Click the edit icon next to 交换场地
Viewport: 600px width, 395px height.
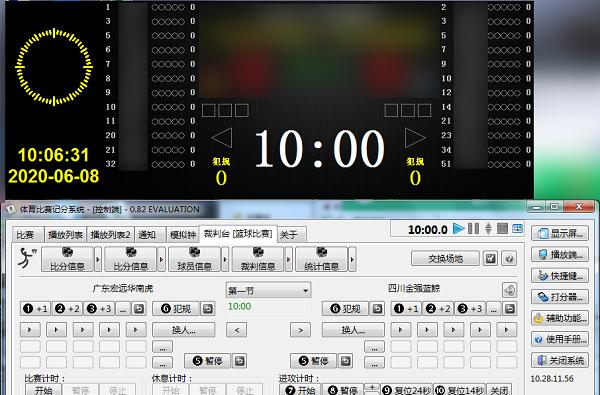pyautogui.click(x=491, y=259)
